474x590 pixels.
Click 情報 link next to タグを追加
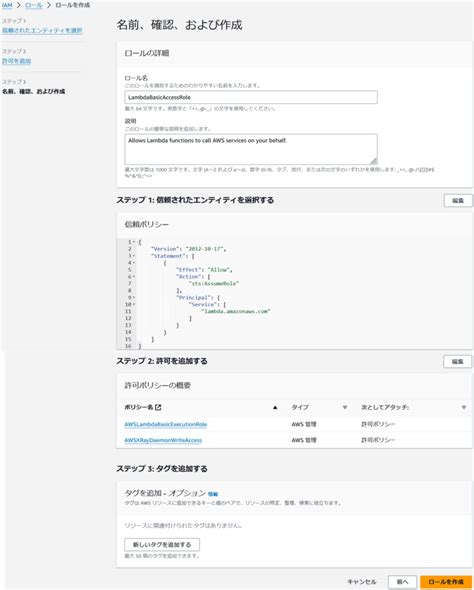[213, 494]
